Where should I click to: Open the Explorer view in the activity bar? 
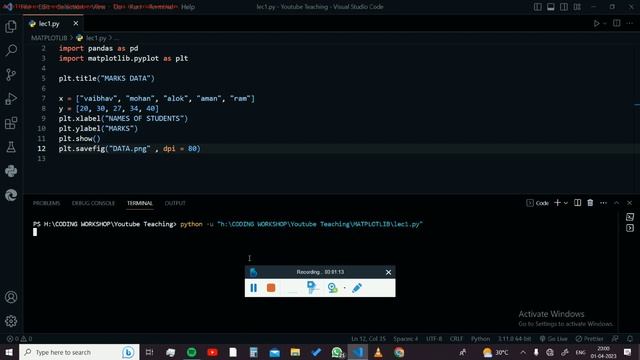click(11, 27)
